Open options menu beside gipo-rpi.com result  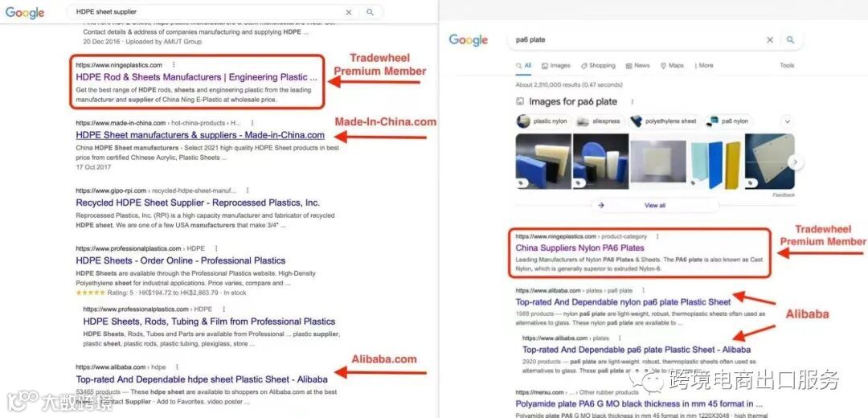click(247, 191)
